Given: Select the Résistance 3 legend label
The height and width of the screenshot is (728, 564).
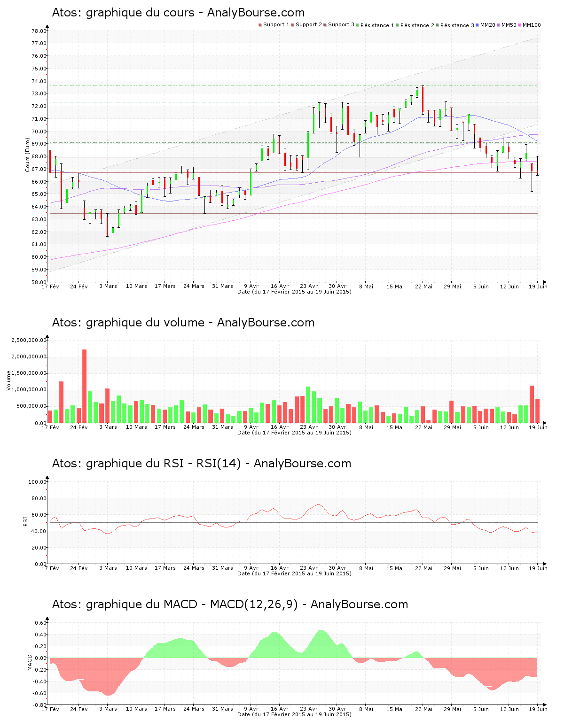Looking at the screenshot, I should click(x=457, y=25).
